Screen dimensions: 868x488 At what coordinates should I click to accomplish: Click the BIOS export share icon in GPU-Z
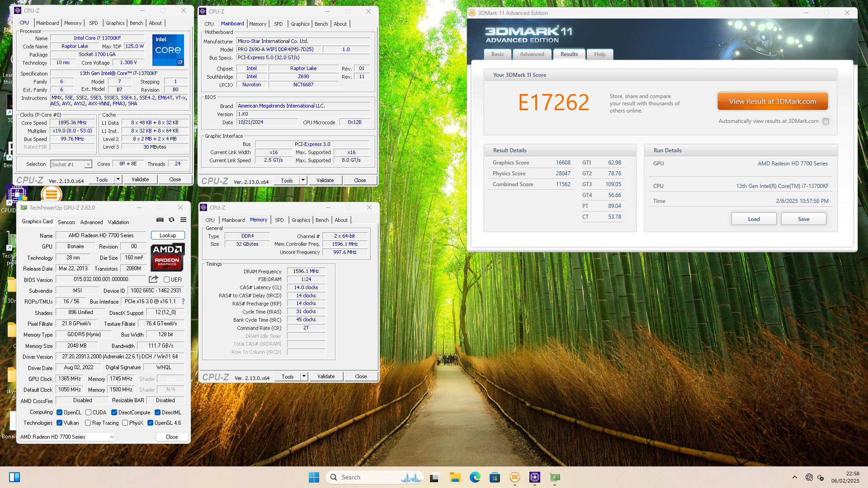click(x=154, y=279)
